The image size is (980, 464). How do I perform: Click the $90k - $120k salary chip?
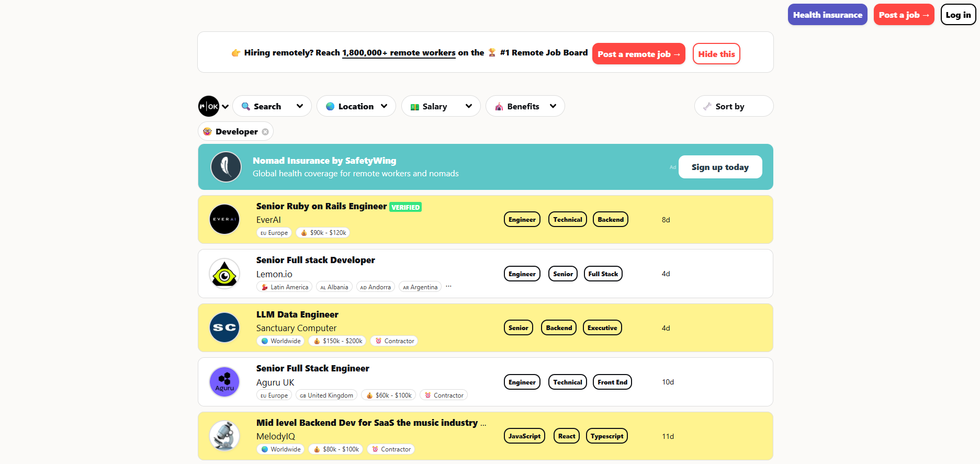[323, 233]
